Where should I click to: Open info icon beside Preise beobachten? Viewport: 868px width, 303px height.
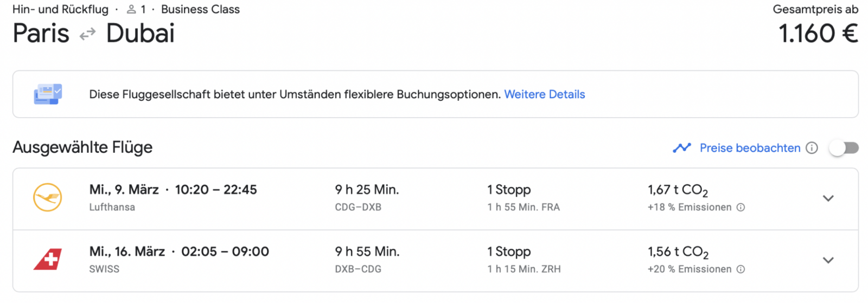812,148
